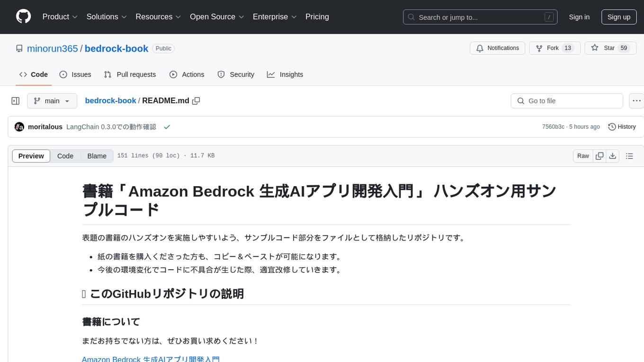Open the main branch selector dropdown
Image resolution: width=644 pixels, height=362 pixels.
pos(52,101)
